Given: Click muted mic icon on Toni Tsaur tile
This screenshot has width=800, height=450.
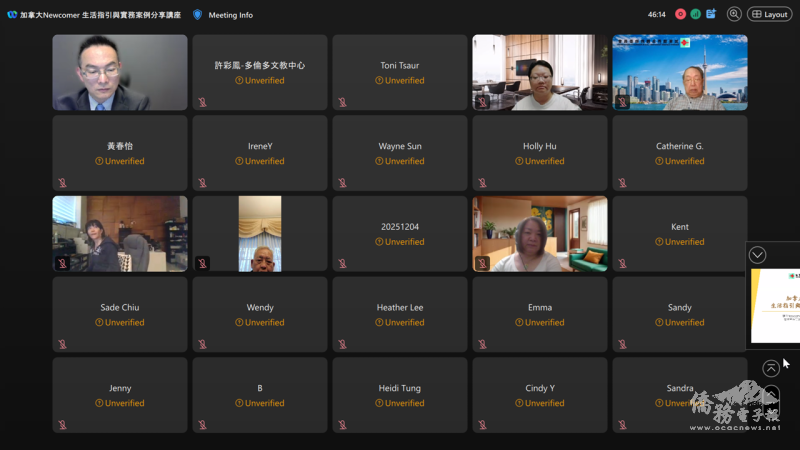Looking at the screenshot, I should (342, 102).
